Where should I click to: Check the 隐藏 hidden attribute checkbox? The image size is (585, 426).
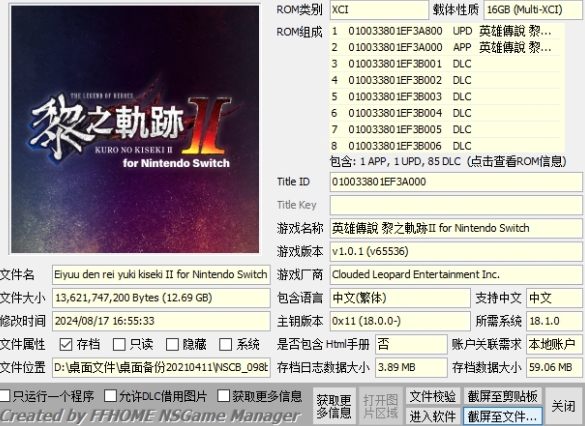[172, 344]
